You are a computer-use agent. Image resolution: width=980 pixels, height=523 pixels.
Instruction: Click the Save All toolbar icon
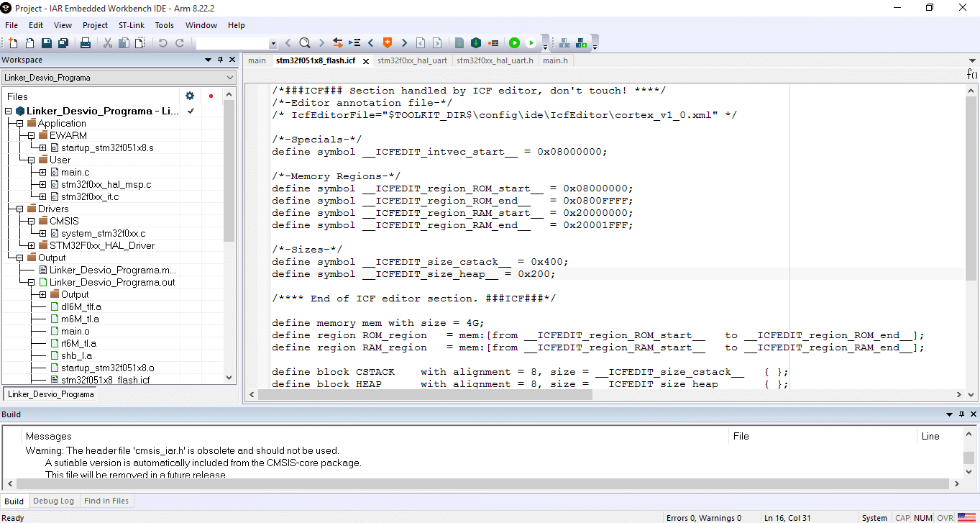pos(63,43)
